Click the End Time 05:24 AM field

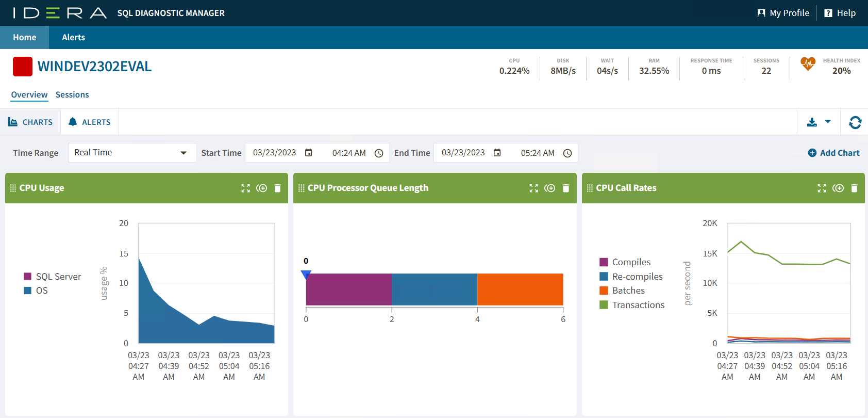538,153
